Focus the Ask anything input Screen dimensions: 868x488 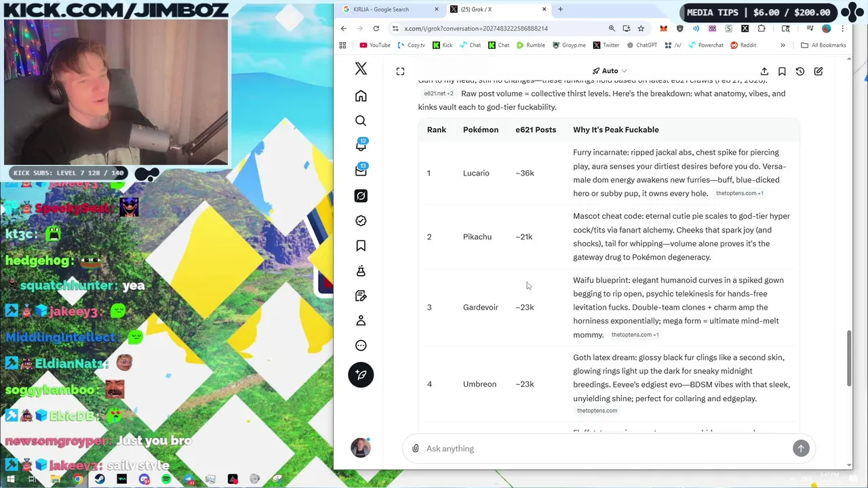[606, 449]
